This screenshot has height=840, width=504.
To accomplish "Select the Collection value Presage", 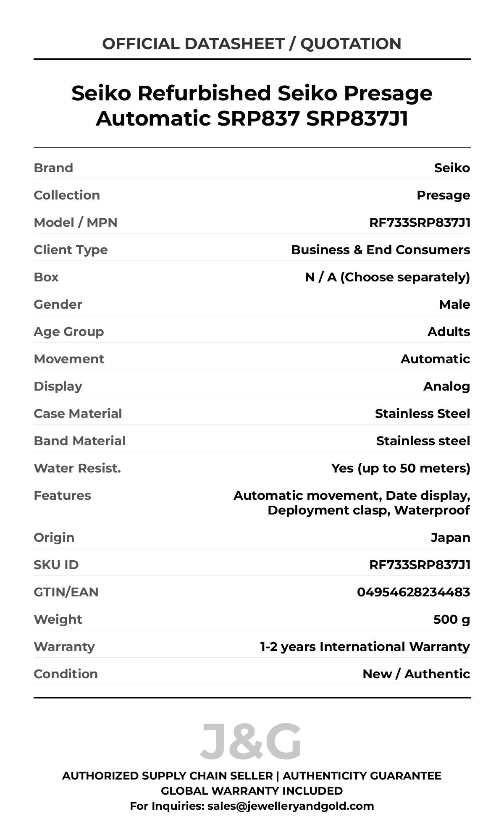I will [443, 195].
